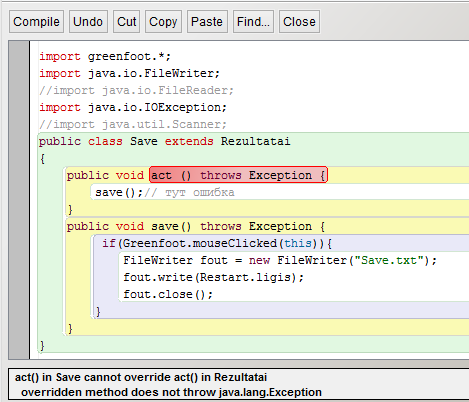Click the Compile button
Viewport: 469px width, 402px height.
(36, 22)
